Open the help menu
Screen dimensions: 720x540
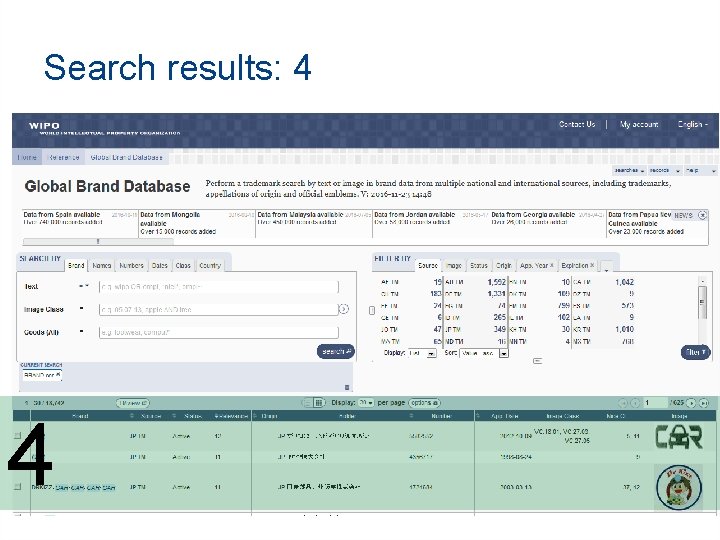point(700,170)
